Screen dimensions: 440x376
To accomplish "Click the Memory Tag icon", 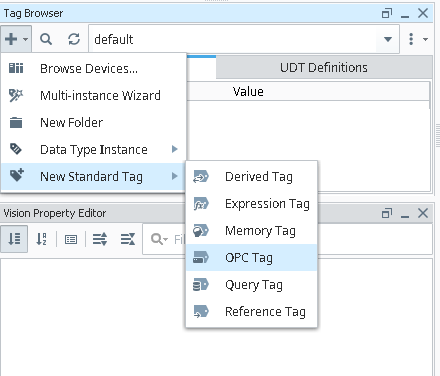I will click(201, 231).
